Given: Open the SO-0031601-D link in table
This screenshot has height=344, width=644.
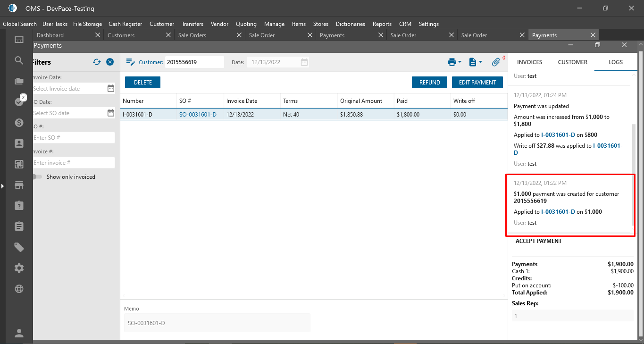Looking at the screenshot, I should [x=198, y=115].
